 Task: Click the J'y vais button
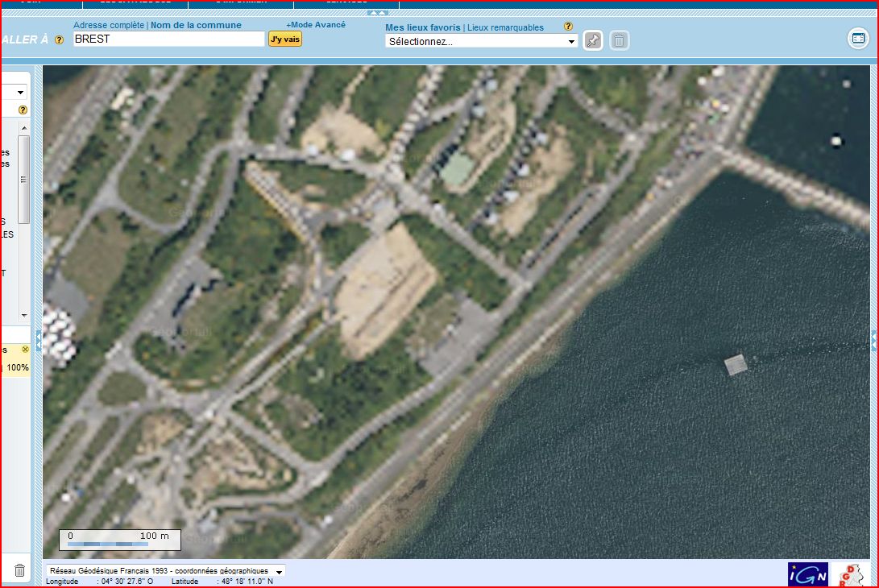(285, 39)
